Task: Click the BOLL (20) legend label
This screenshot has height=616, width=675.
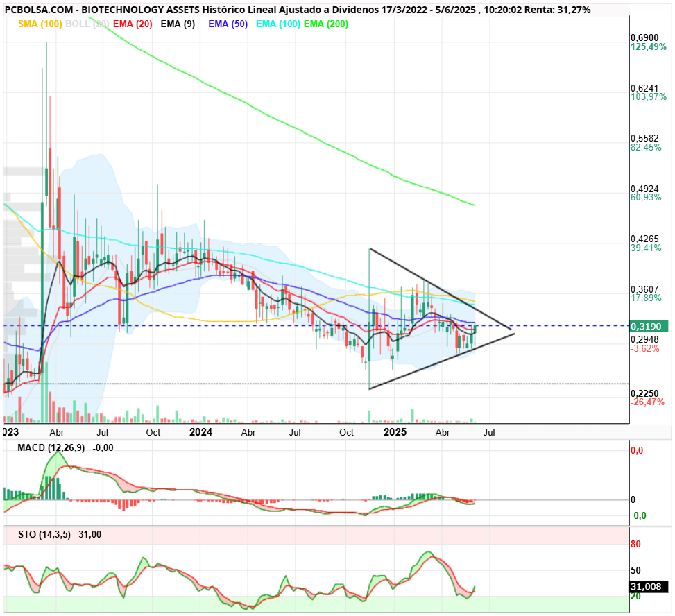Action: 87,24
